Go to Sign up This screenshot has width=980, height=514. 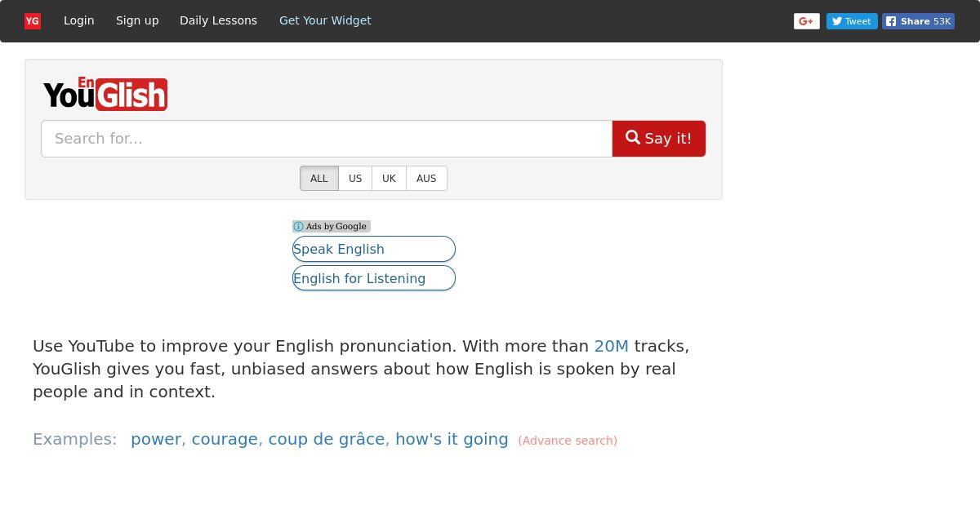(137, 20)
